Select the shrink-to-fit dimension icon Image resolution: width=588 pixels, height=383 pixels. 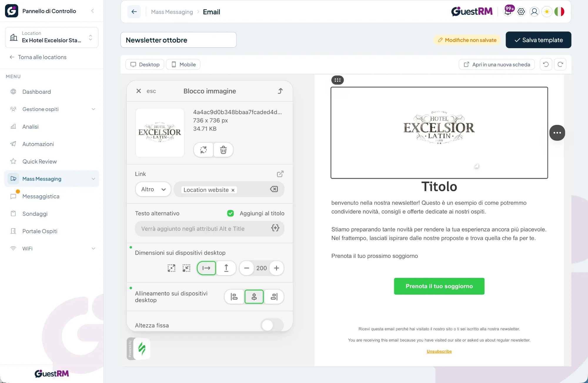coord(186,268)
